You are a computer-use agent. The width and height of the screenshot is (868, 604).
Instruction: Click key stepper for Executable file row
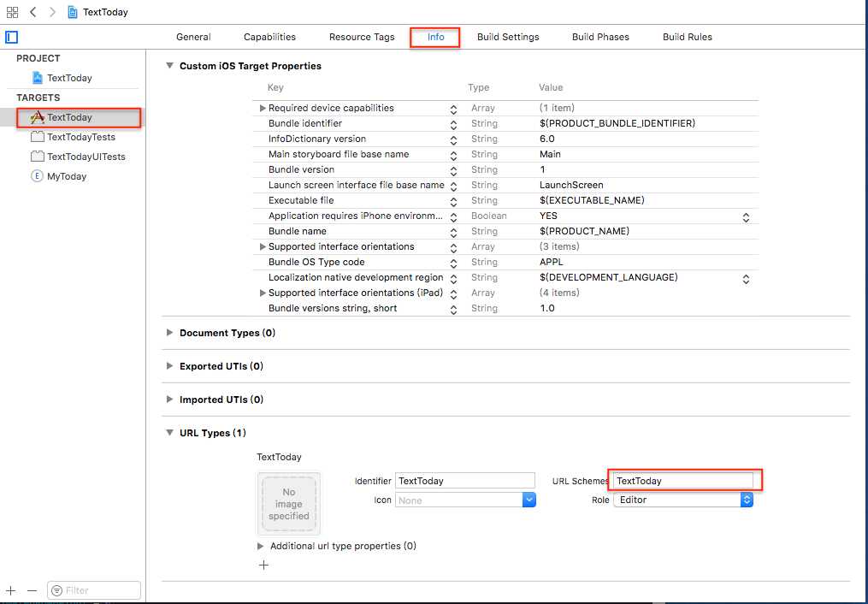pyautogui.click(x=453, y=202)
